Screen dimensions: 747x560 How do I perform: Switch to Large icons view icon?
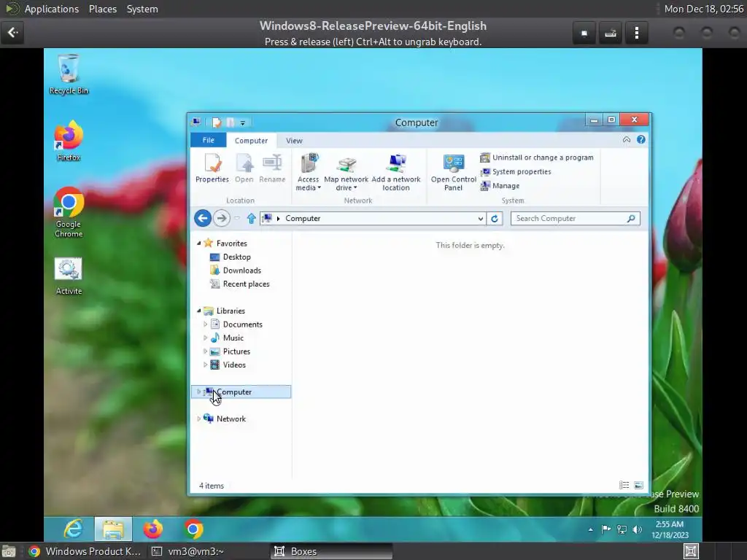[x=638, y=485]
